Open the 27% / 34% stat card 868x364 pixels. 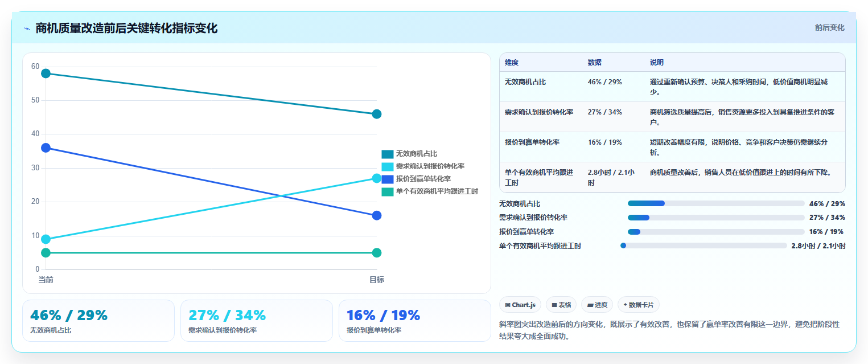[x=257, y=321]
